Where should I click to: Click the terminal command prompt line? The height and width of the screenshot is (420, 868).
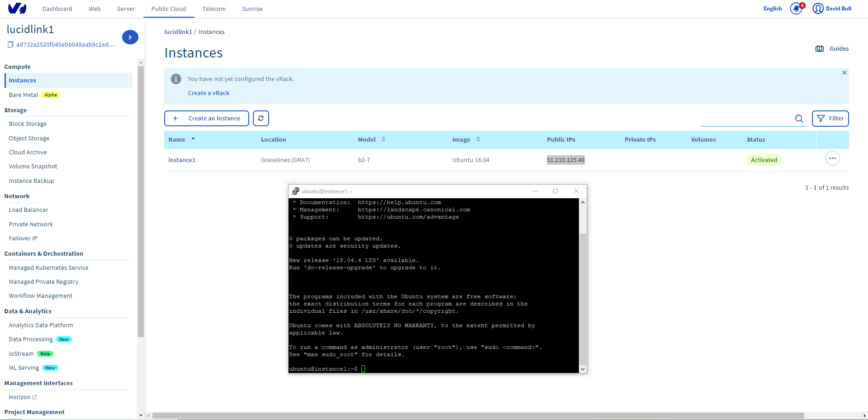327,369
